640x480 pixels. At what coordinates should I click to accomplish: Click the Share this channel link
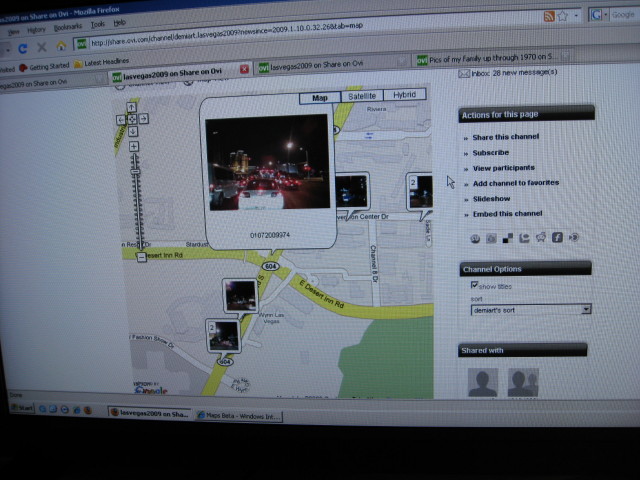[505, 137]
